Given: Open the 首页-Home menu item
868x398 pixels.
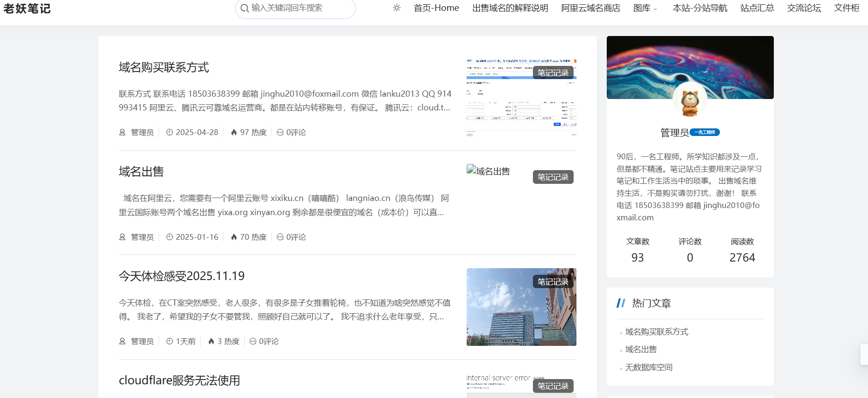Looking at the screenshot, I should tap(436, 8).
